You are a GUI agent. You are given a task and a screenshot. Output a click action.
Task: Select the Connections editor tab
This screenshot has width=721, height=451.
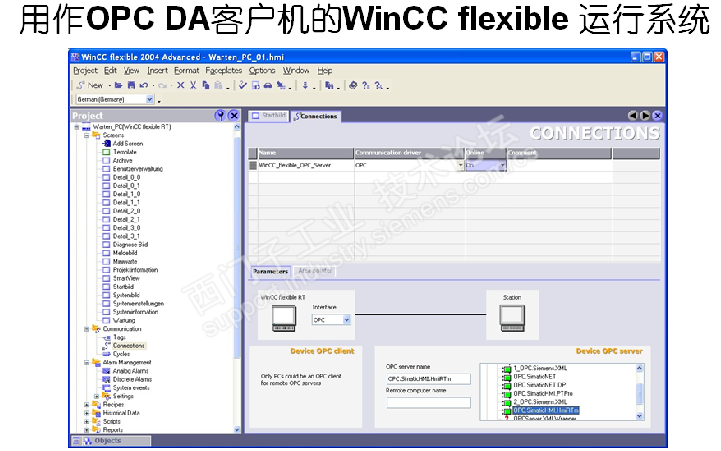tap(316, 116)
